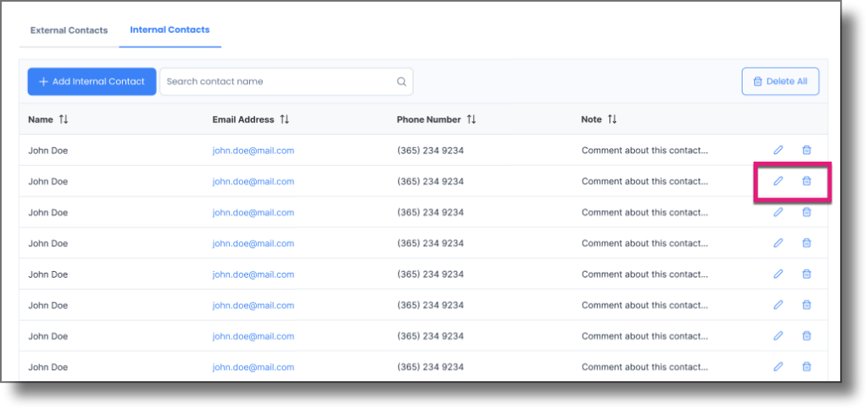Sort by Note column arrows
Screen dimensions: 868x409
[612, 119]
